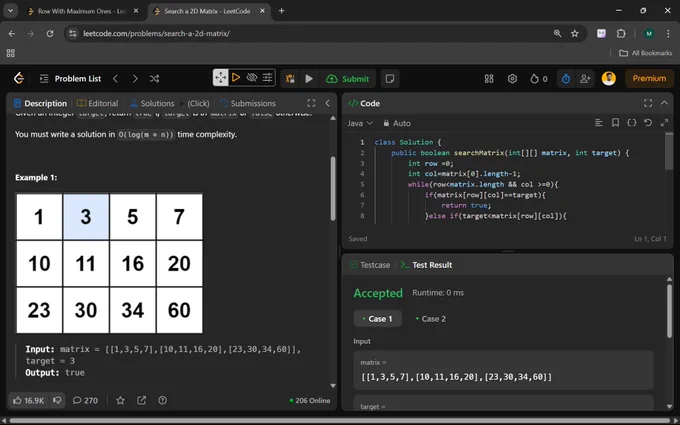Start the timer stopwatch icon
This screenshot has width=680, height=425.
[x=566, y=78]
